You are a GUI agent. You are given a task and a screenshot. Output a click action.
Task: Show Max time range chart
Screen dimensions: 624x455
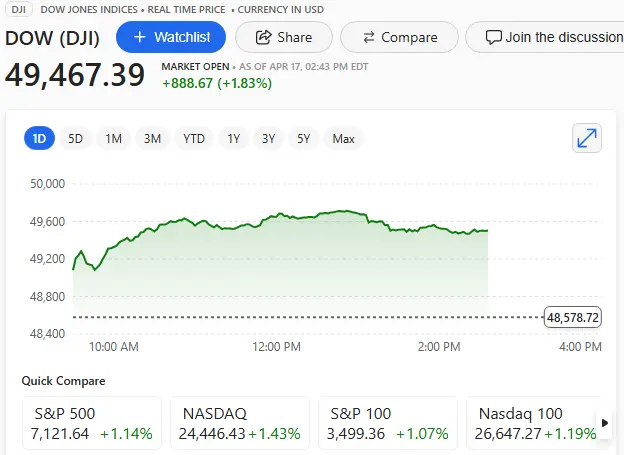[x=344, y=139]
